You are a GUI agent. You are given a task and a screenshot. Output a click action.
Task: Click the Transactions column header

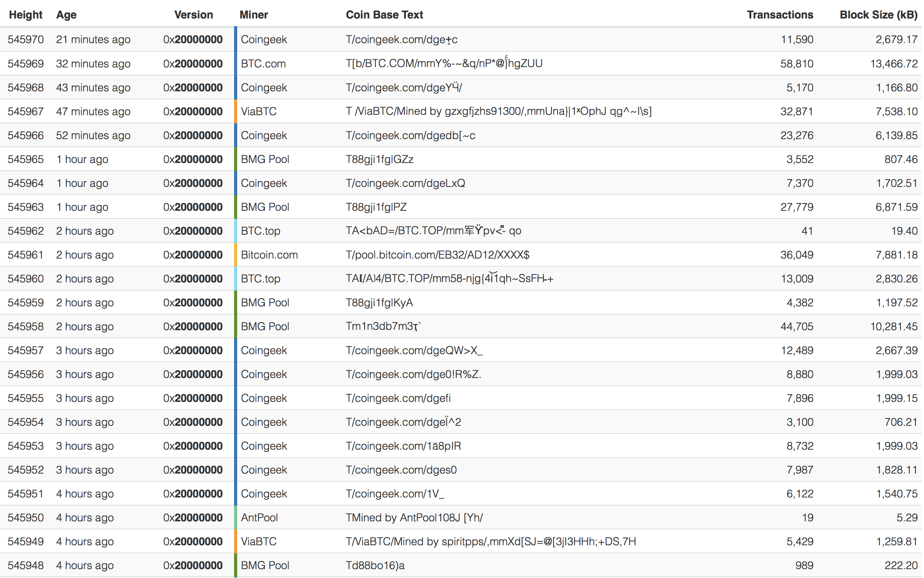[780, 15]
